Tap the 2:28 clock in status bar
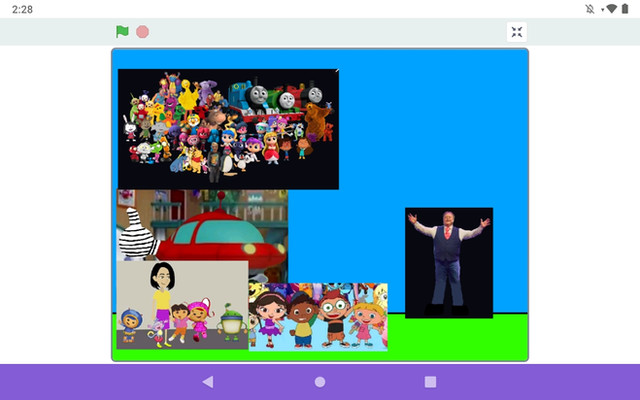 click(22, 9)
